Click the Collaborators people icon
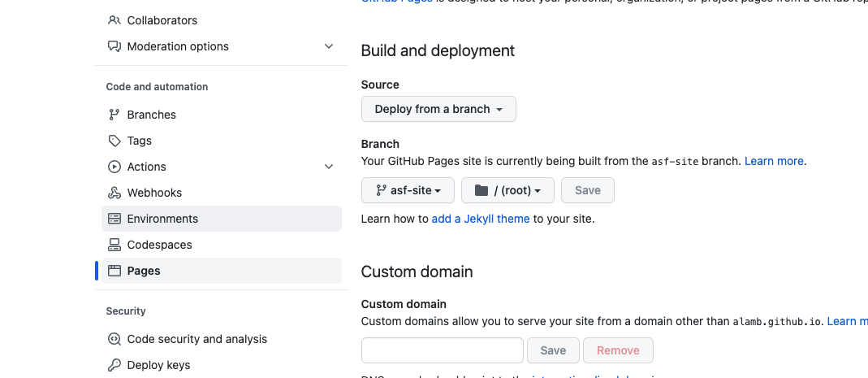 114,20
